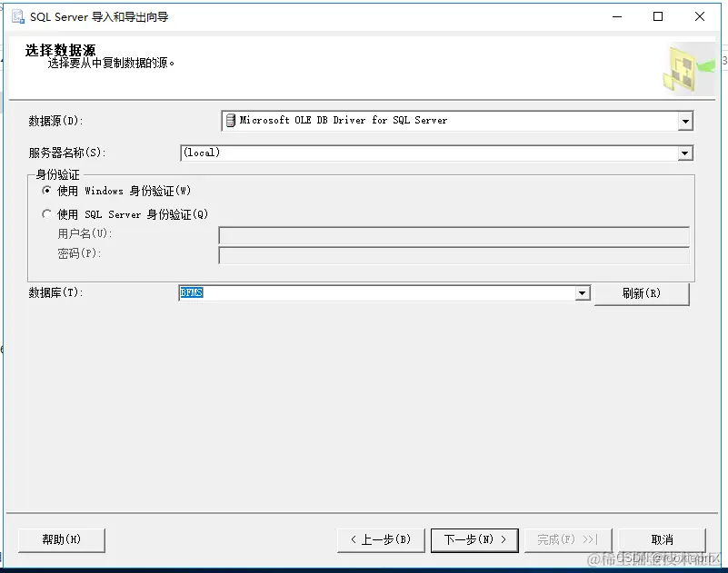Proceed with the 下一步(N) button
The width and height of the screenshot is (728, 573).
click(474, 540)
